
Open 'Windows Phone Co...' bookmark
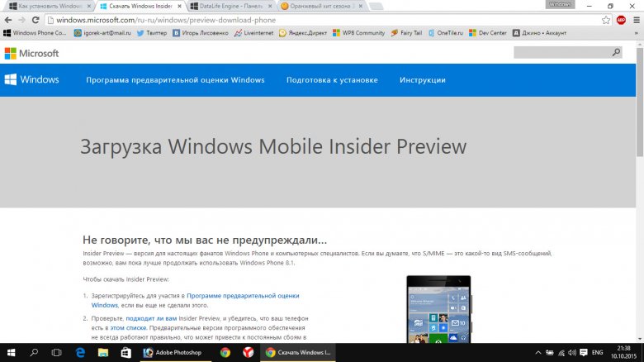click(x=35, y=33)
